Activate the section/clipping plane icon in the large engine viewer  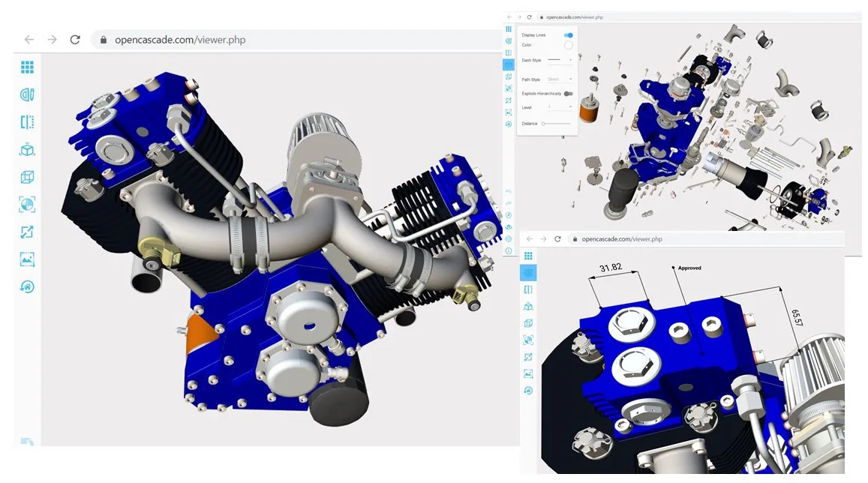27,121
